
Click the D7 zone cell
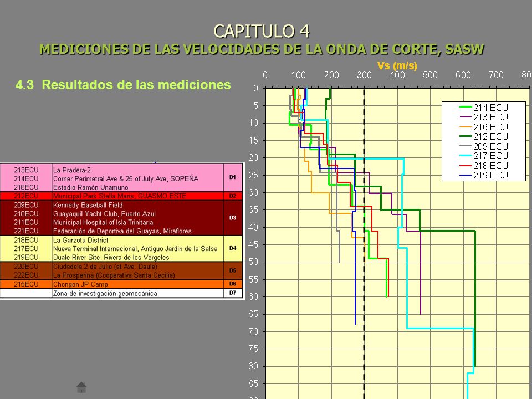tap(233, 293)
